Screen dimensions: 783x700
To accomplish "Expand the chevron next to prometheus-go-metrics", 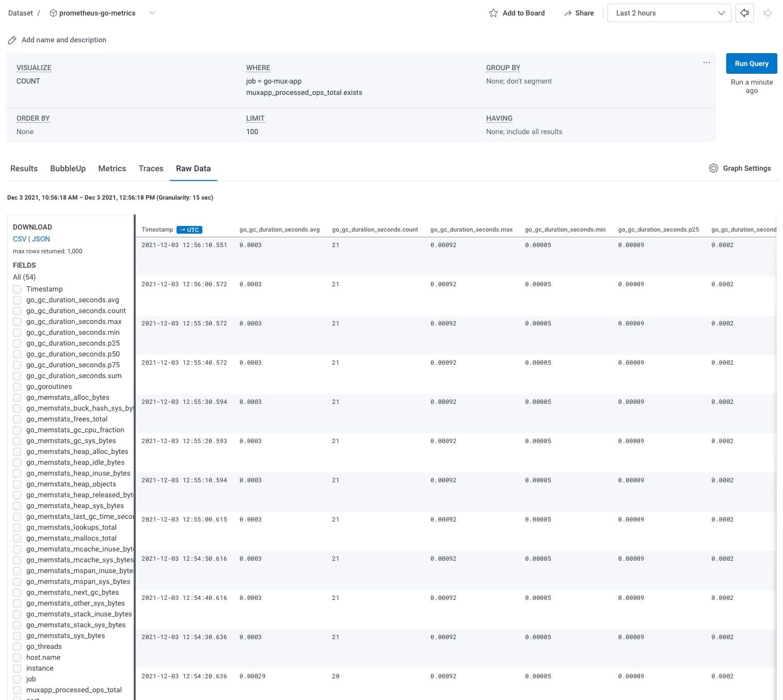I will click(x=152, y=13).
